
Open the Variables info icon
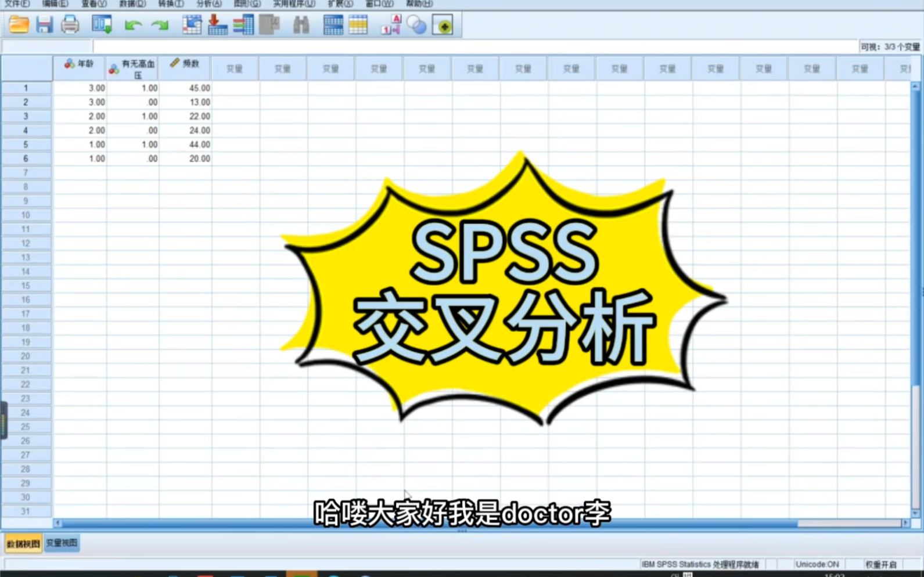pyautogui.click(x=243, y=25)
